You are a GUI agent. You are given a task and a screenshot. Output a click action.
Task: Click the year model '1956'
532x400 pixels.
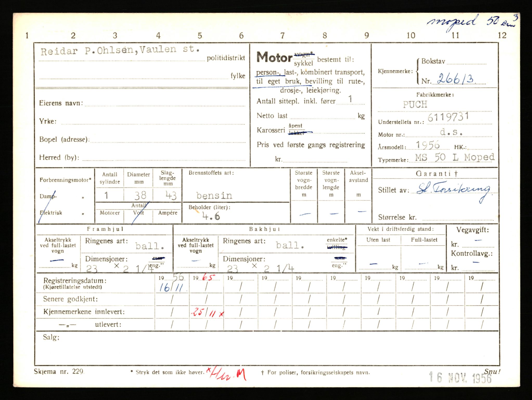tap(427, 145)
